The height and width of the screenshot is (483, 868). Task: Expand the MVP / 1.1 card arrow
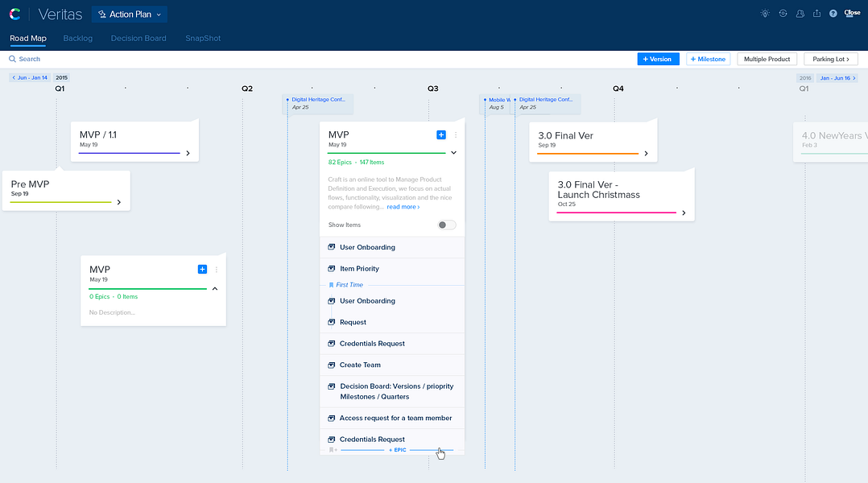(x=188, y=153)
